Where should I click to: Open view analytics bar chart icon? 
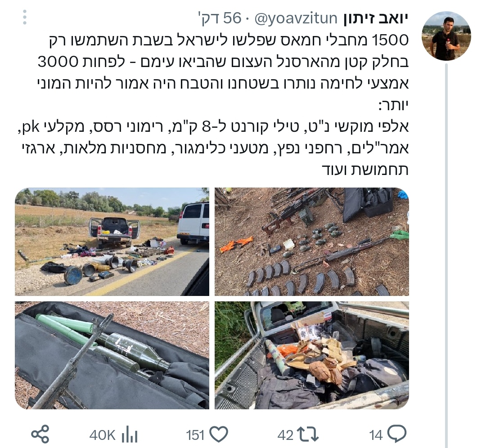click(129, 435)
